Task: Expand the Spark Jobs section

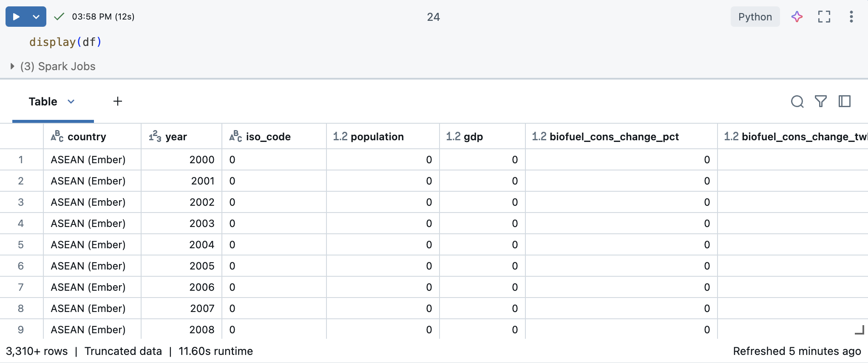Action: 12,66
